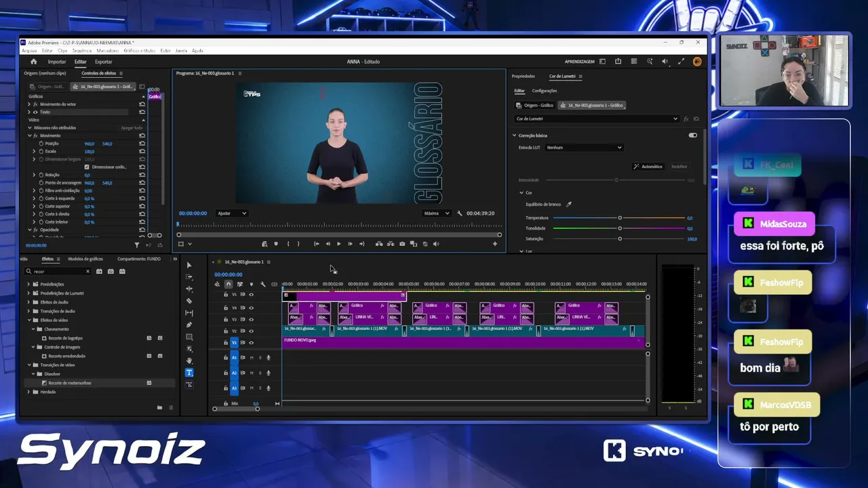Toggle stopwatch animation for Escala
This screenshot has width=868, height=488.
click(x=41, y=151)
